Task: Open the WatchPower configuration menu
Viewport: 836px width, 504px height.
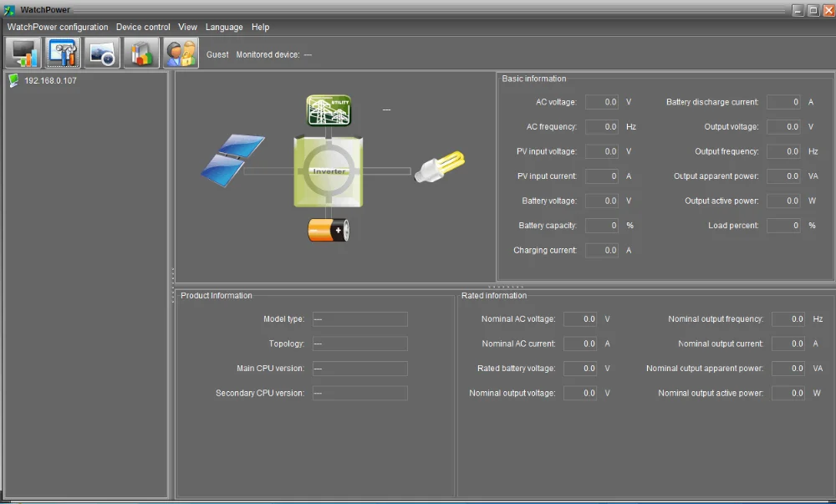Action: [x=58, y=27]
